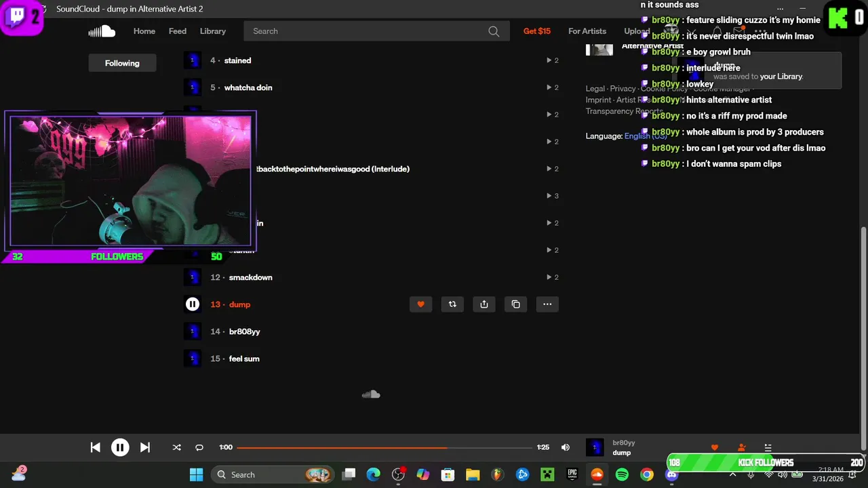This screenshot has width=868, height=488.
Task: Click the taskbar Search box
Action: pos(274,474)
